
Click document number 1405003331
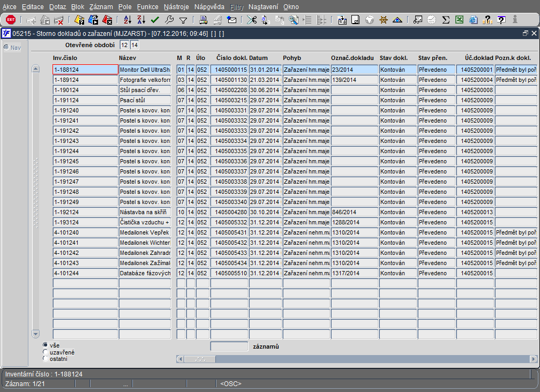pyautogui.click(x=229, y=110)
